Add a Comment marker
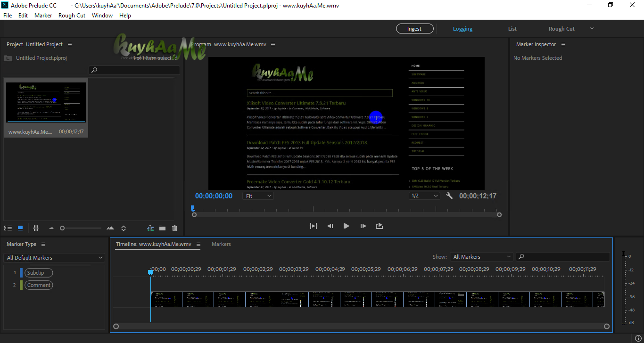This screenshot has height=343, width=644. pyautogui.click(x=39, y=285)
